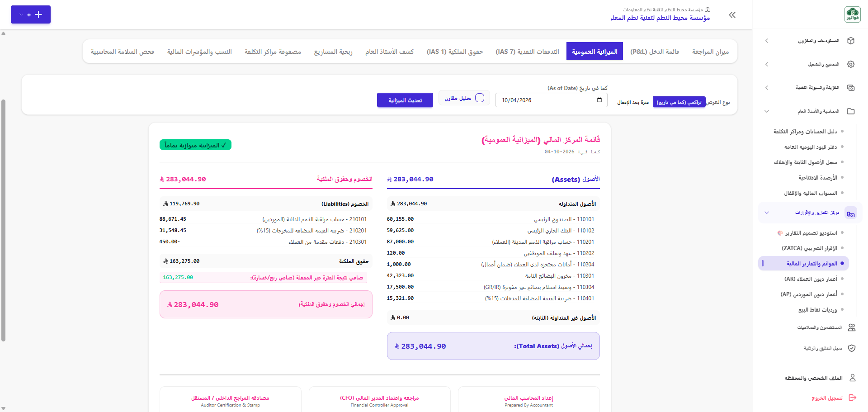Click the manufacturing gear icon in sidebar
The height and width of the screenshot is (412, 868).
851,64
